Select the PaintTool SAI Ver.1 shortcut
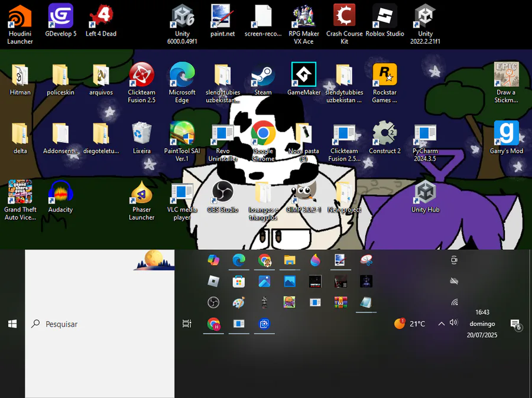 [x=182, y=142]
